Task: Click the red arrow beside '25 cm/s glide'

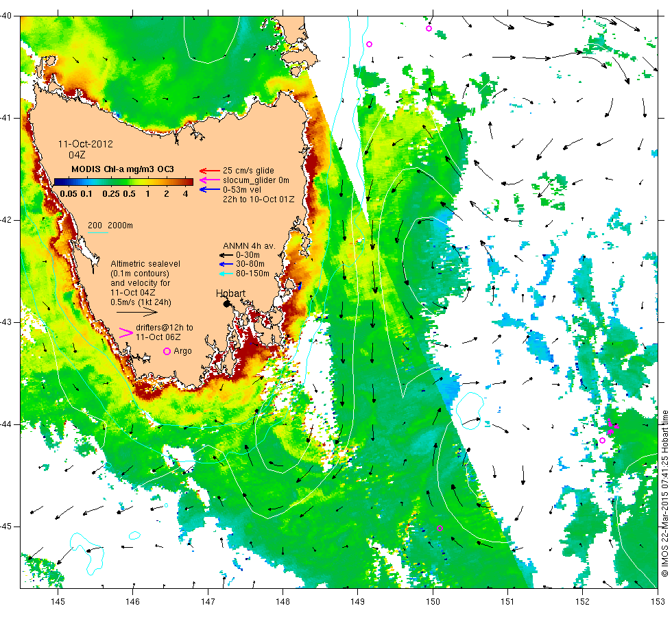Action: click(x=210, y=171)
